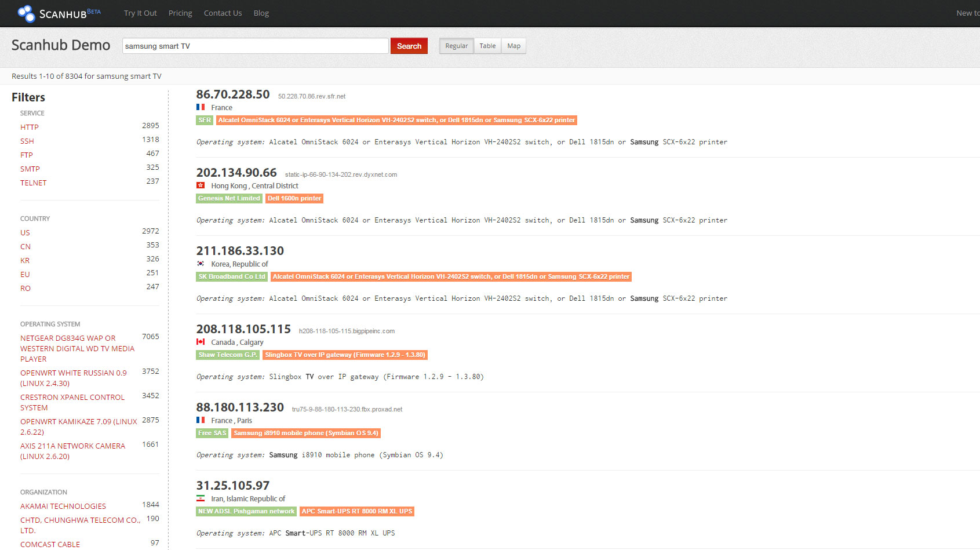980x550 pixels.
Task: Click the green SFR organization tag
Action: [205, 120]
